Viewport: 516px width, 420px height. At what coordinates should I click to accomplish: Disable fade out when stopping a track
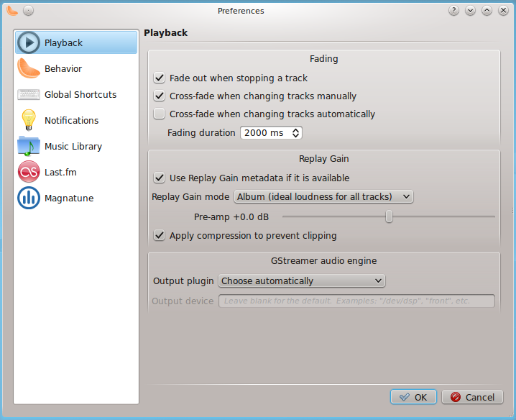coord(160,78)
